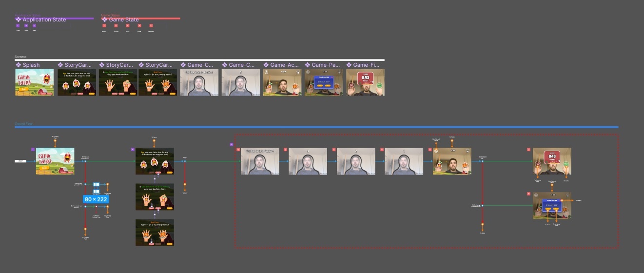Screen dimensions: 644x273
Task: Select the first purple Application State badge
Action: (x=18, y=25)
